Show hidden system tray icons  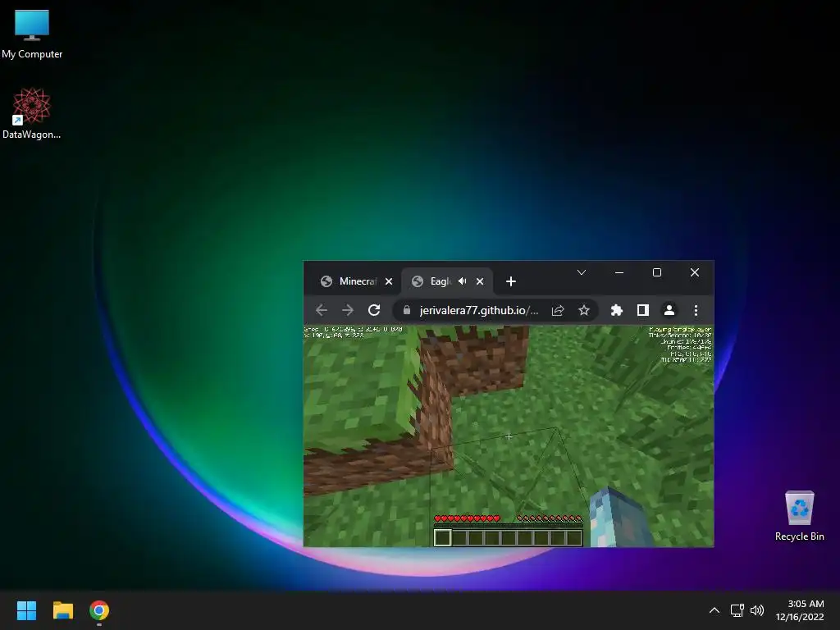click(714, 610)
